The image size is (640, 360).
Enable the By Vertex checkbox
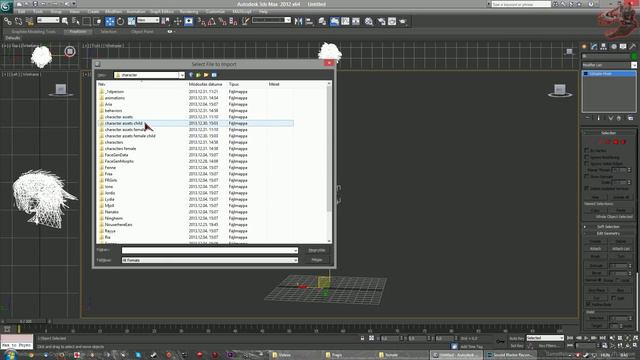coord(587,150)
